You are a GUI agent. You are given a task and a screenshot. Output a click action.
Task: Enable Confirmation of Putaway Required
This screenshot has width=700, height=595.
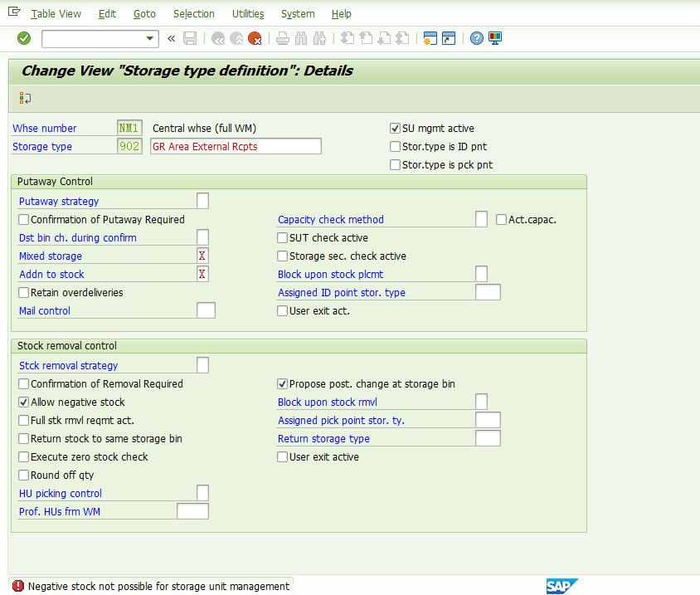tap(24, 220)
